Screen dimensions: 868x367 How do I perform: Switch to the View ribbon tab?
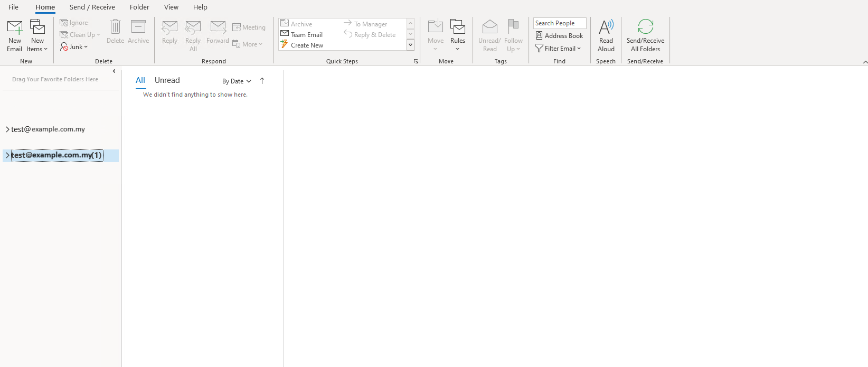pos(171,7)
